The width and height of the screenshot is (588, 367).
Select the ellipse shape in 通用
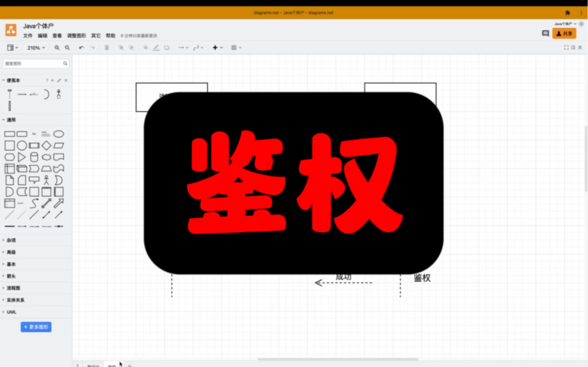tap(58, 134)
